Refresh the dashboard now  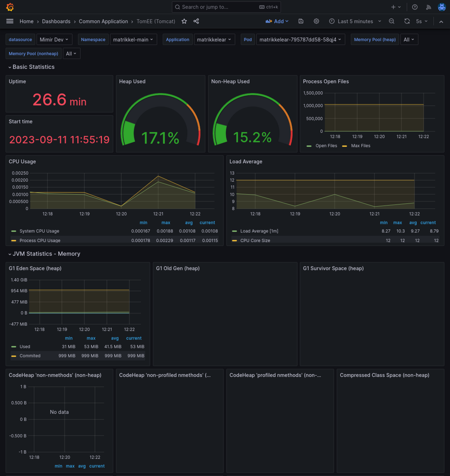pyautogui.click(x=407, y=21)
